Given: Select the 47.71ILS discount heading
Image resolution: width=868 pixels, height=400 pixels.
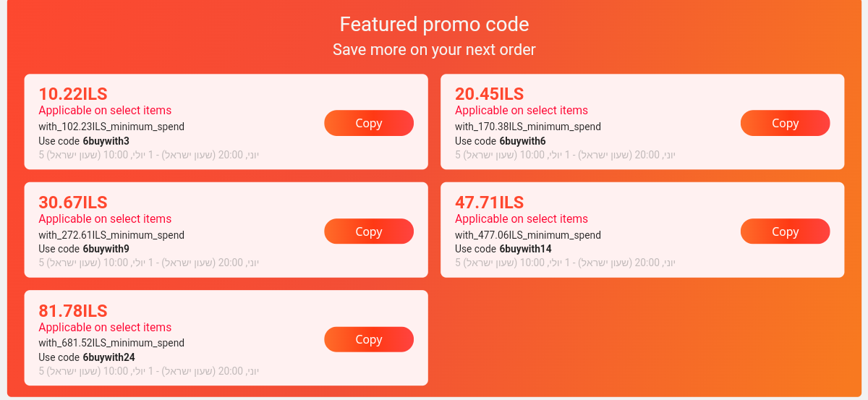Looking at the screenshot, I should 489,203.
